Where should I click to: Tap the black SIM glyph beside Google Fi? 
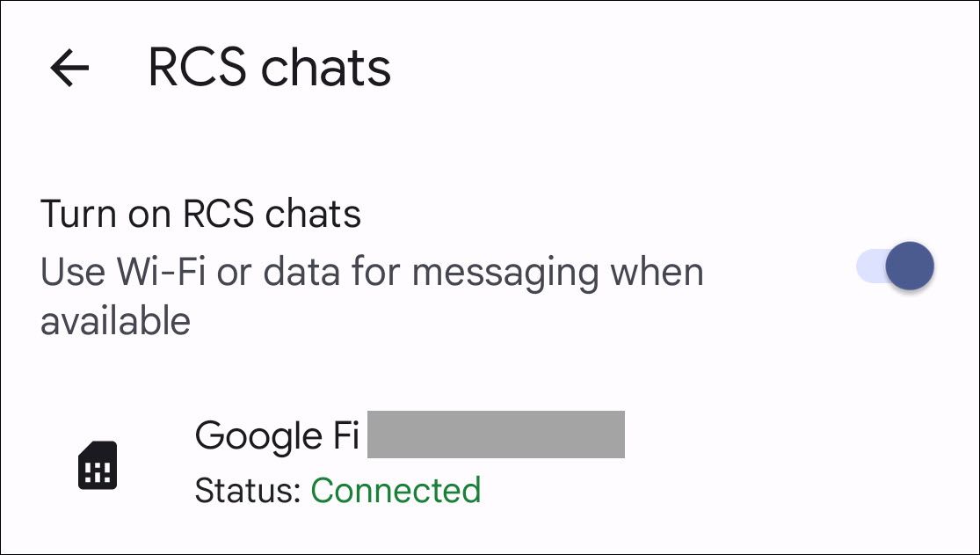coord(97,464)
